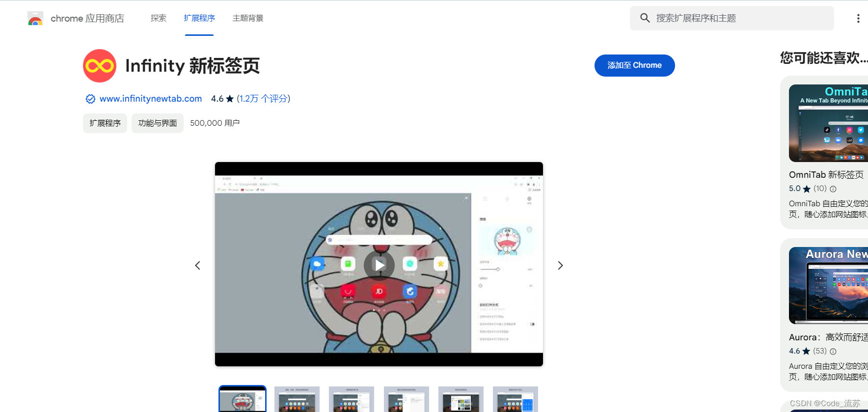
Task: Open the OmniTab 新标签页 card image
Action: point(828,123)
